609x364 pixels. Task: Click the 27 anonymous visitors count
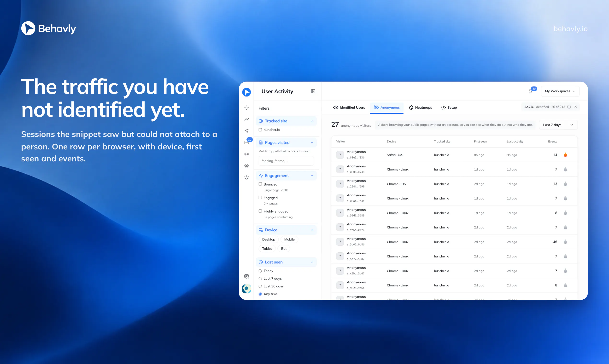point(351,125)
